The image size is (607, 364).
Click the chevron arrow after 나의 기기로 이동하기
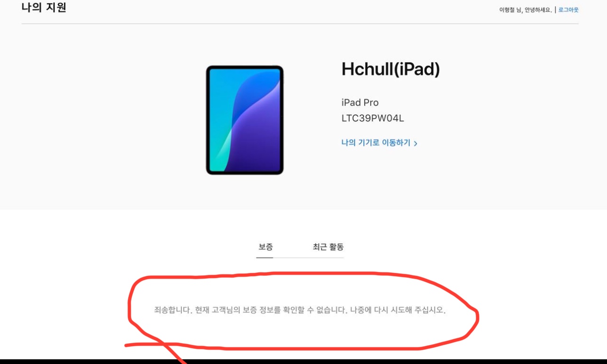coord(415,143)
